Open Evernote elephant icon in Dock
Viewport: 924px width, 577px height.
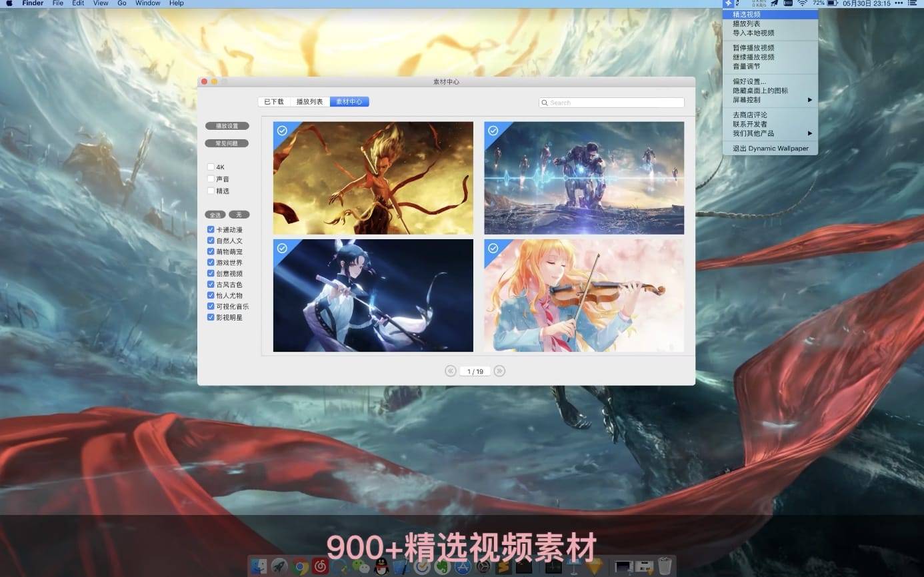click(x=443, y=566)
